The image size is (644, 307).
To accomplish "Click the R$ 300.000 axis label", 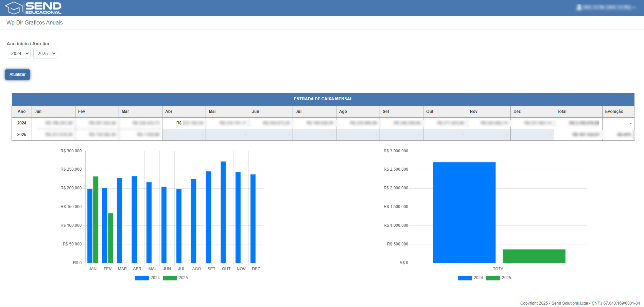I will 71,151.
